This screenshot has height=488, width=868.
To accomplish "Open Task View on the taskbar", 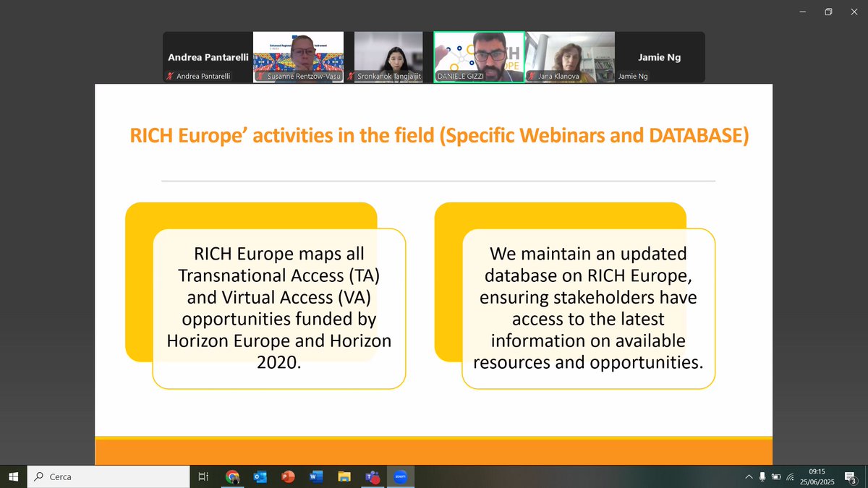I will [203, 476].
